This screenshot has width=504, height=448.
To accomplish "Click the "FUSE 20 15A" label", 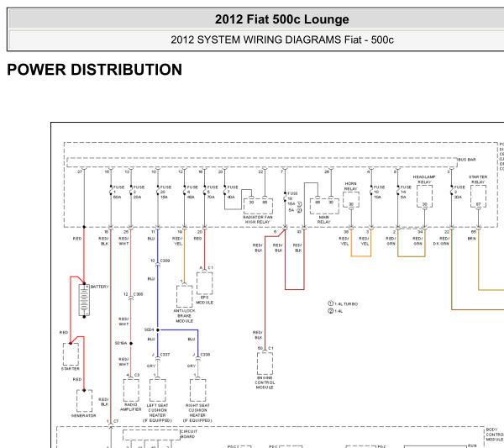I will (165, 192).
